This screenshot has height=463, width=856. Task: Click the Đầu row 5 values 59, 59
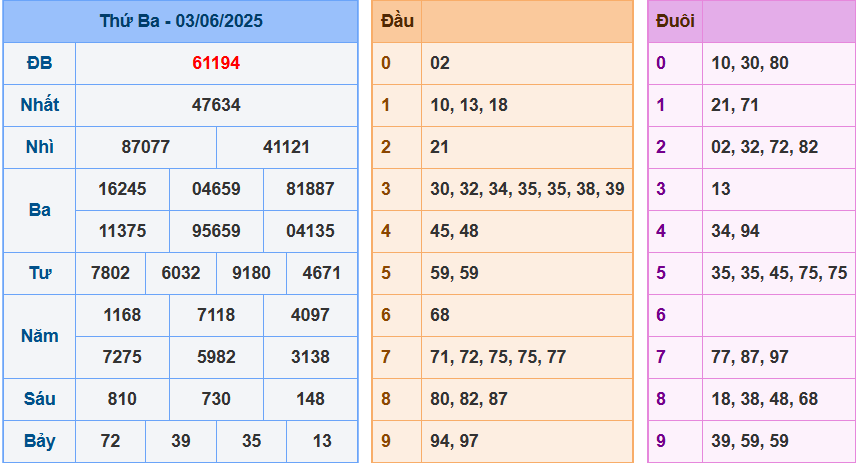point(454,273)
